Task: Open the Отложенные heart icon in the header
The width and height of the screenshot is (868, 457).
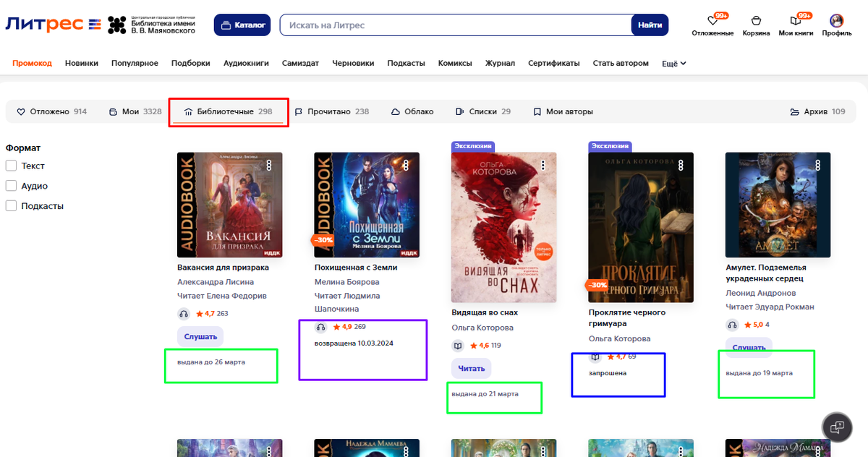Action: [x=712, y=21]
